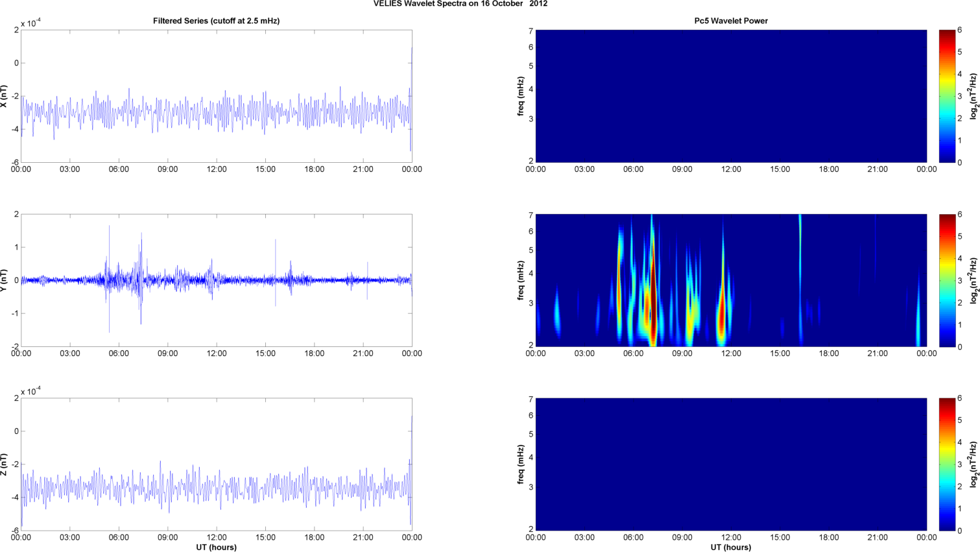Click the isolated spike near 15:30 in Y series
This screenshot has height=552, width=980.
click(275, 272)
